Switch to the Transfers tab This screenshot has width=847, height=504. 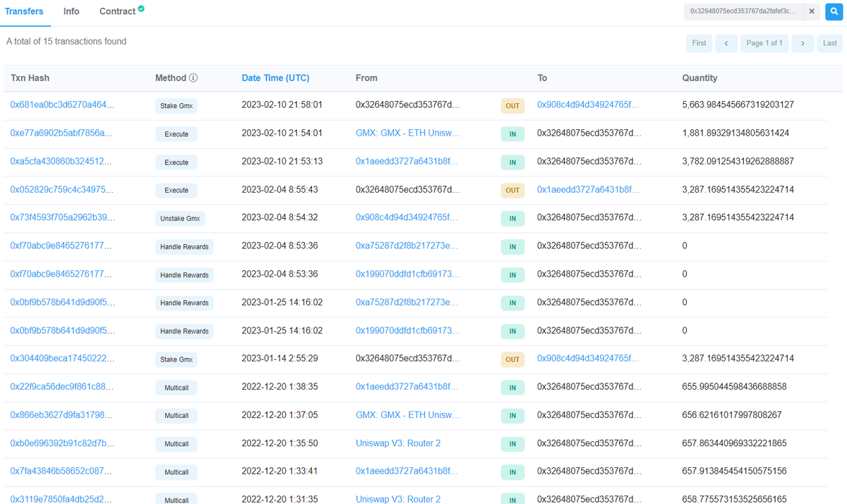[x=24, y=12]
